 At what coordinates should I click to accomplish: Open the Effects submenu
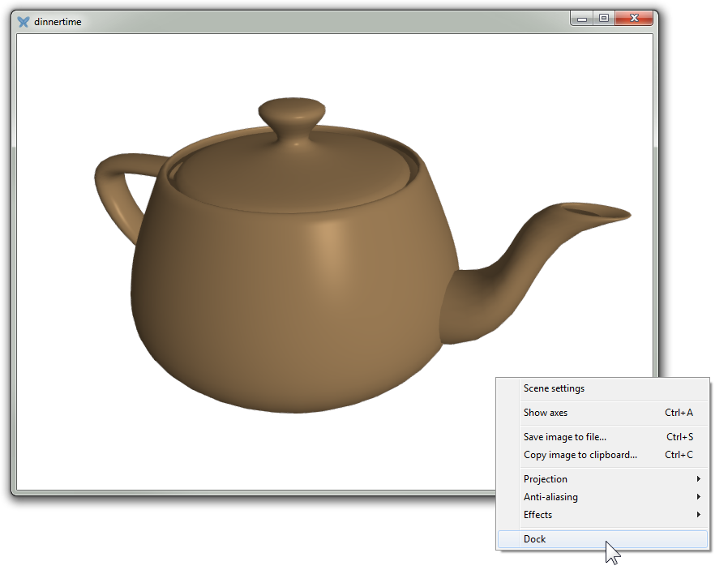click(x=537, y=515)
